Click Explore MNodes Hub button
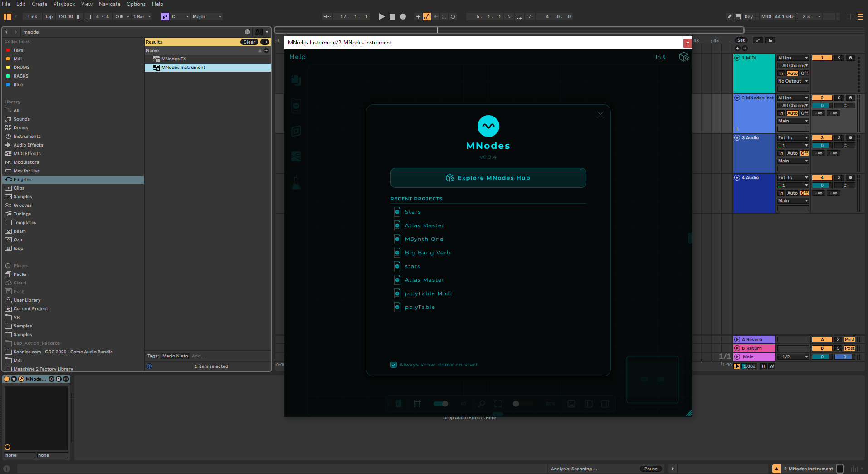Screen dimensions: 868x474 [x=488, y=178]
